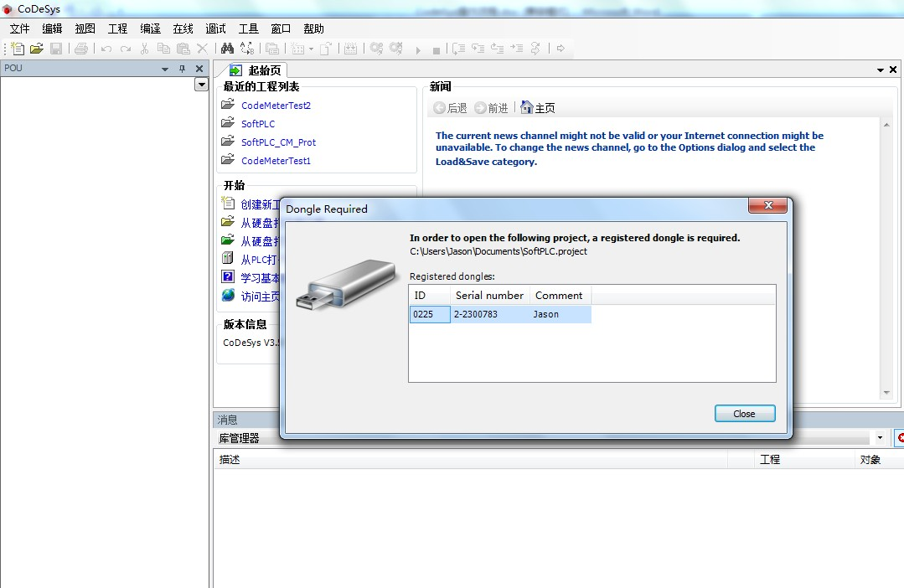Open the 帮助 menu
Viewport: 904px width, 588px height.
click(x=313, y=28)
